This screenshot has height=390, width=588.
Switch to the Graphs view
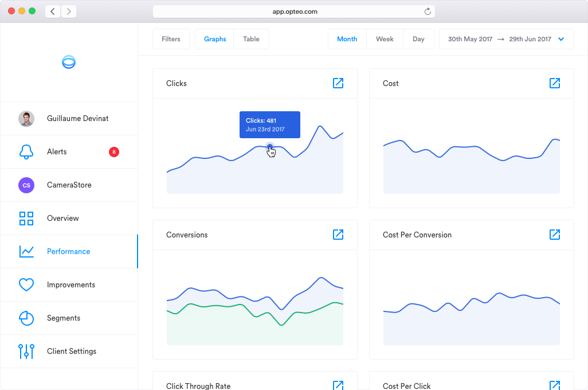[x=215, y=39]
